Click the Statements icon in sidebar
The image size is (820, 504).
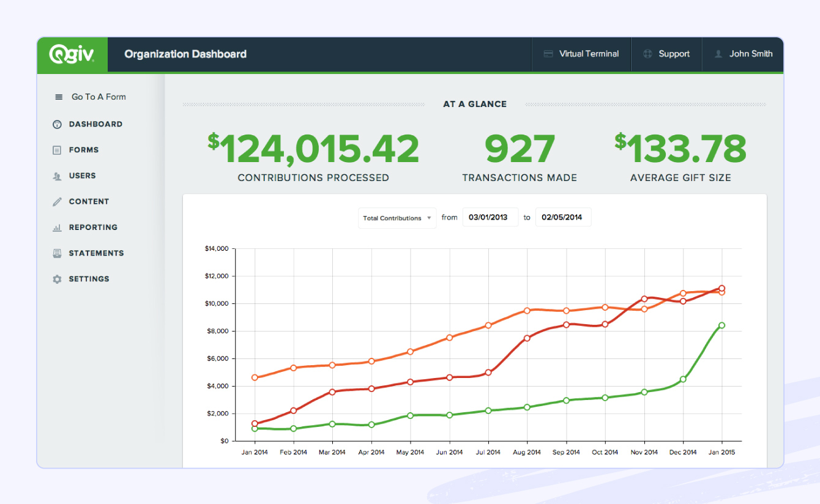pos(57,253)
